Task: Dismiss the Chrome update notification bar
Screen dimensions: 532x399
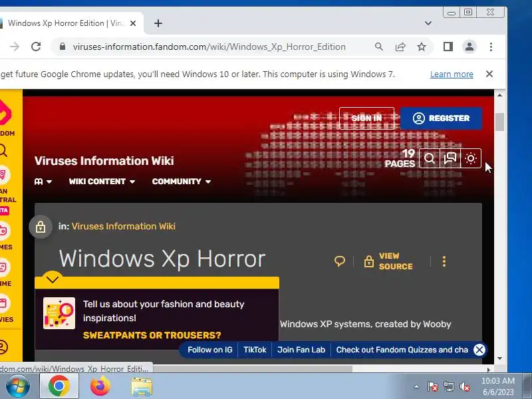Action: click(489, 74)
